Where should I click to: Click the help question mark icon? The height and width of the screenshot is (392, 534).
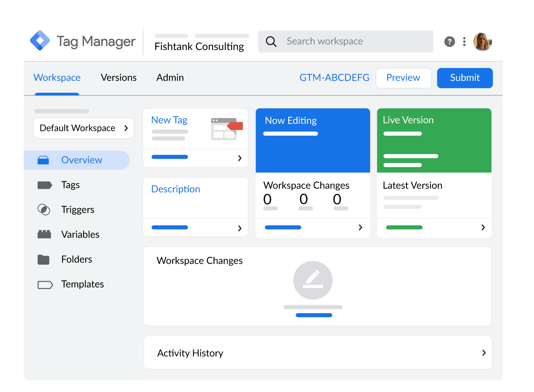coord(450,41)
